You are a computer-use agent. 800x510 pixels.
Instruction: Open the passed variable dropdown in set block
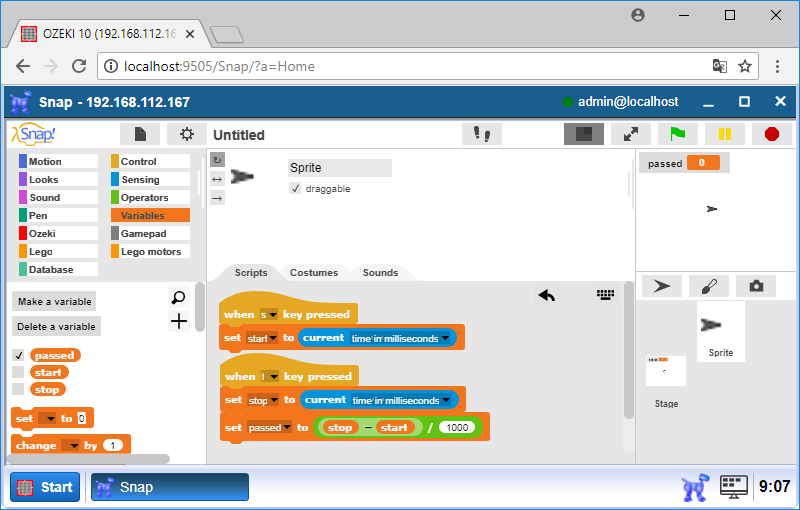pyautogui.click(x=287, y=427)
